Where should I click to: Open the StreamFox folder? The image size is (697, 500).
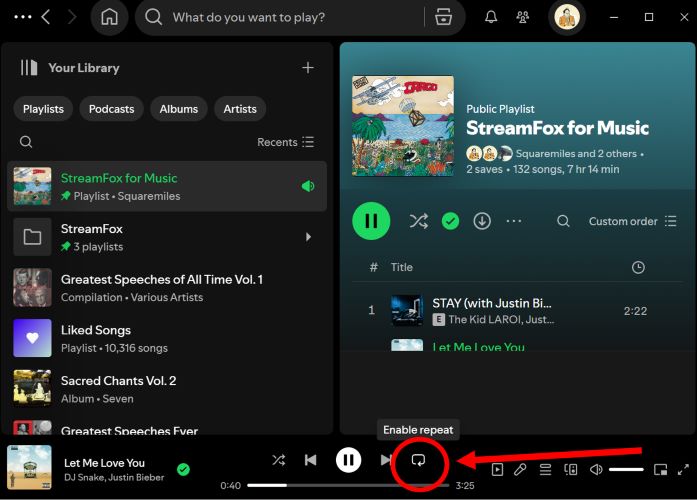pos(167,237)
